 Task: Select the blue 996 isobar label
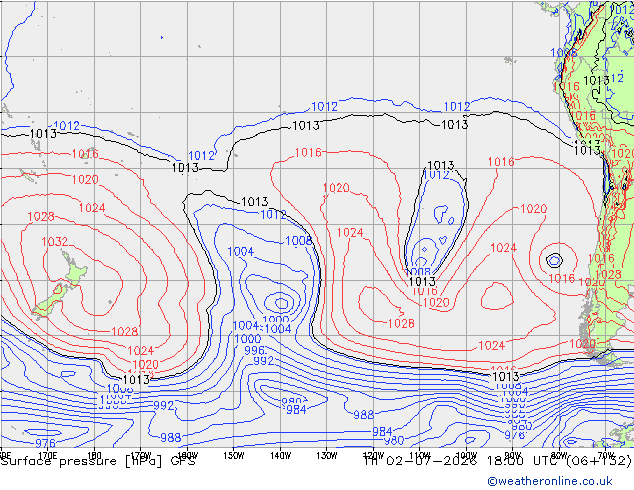(x=255, y=350)
